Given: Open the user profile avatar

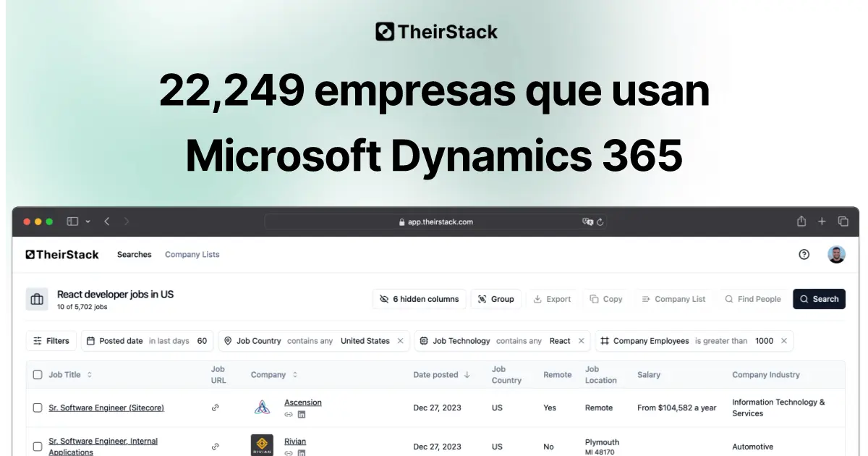Looking at the screenshot, I should pos(836,255).
